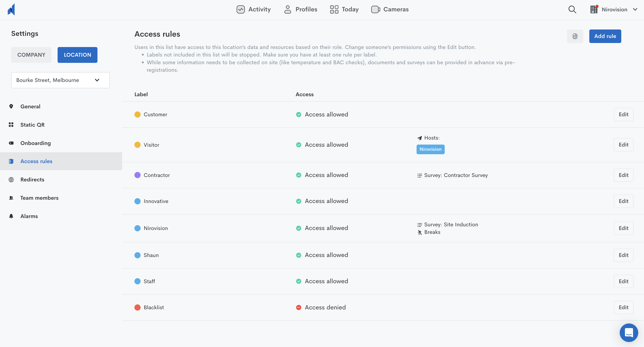
Task: Click the Label column header
Action: [x=141, y=94]
